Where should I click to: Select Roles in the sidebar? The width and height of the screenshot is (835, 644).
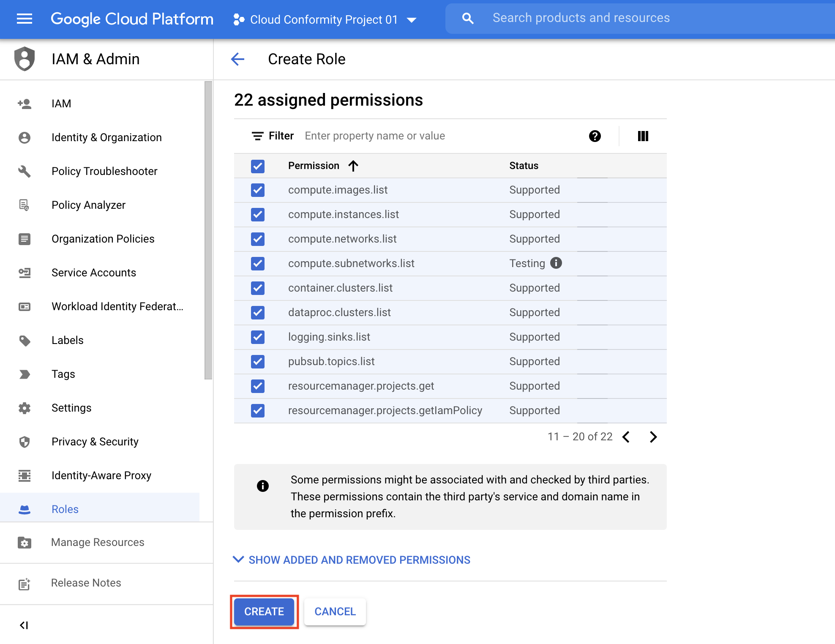[65, 509]
